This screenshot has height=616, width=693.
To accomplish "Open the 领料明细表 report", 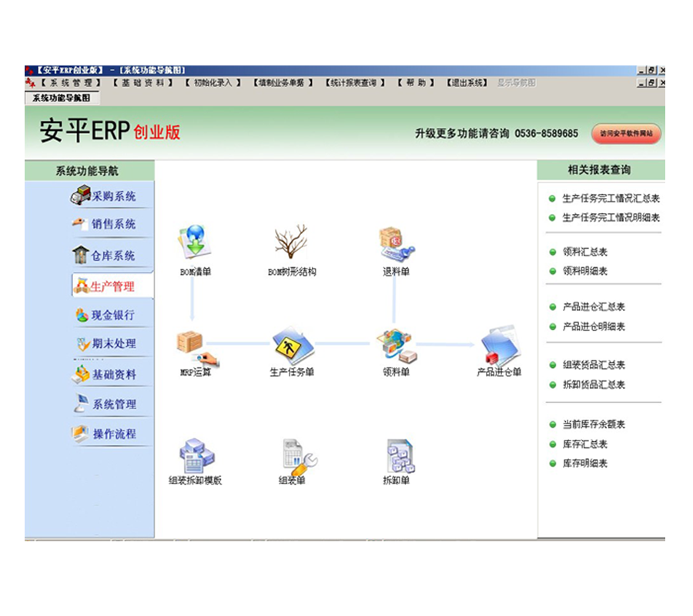I will tap(584, 271).
